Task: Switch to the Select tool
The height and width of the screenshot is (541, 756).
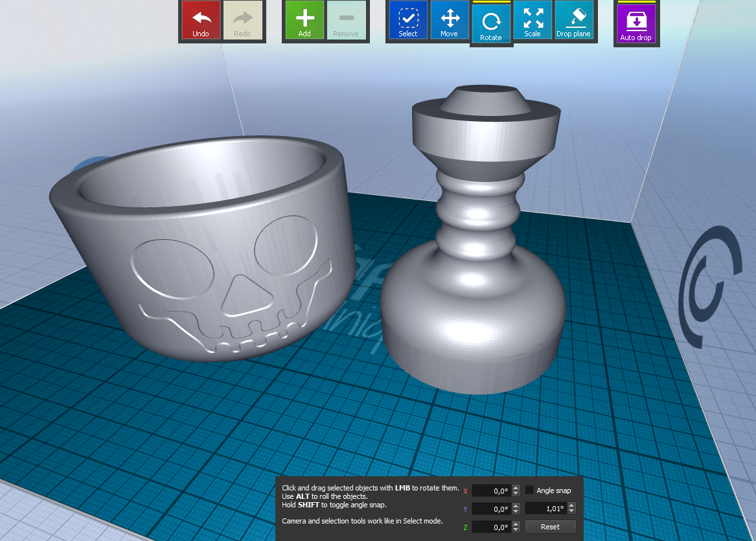Action: 407,20
